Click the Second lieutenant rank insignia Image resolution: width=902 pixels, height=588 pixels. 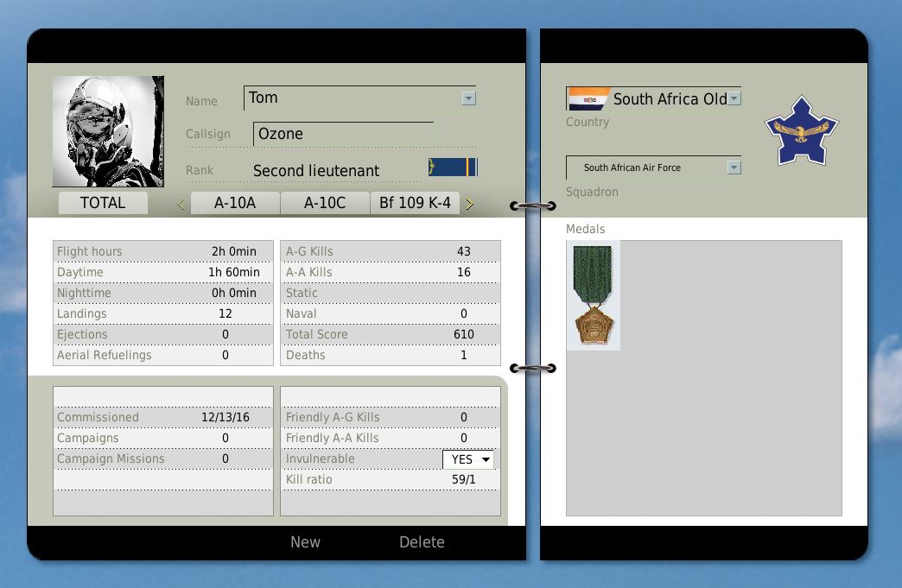(x=453, y=168)
